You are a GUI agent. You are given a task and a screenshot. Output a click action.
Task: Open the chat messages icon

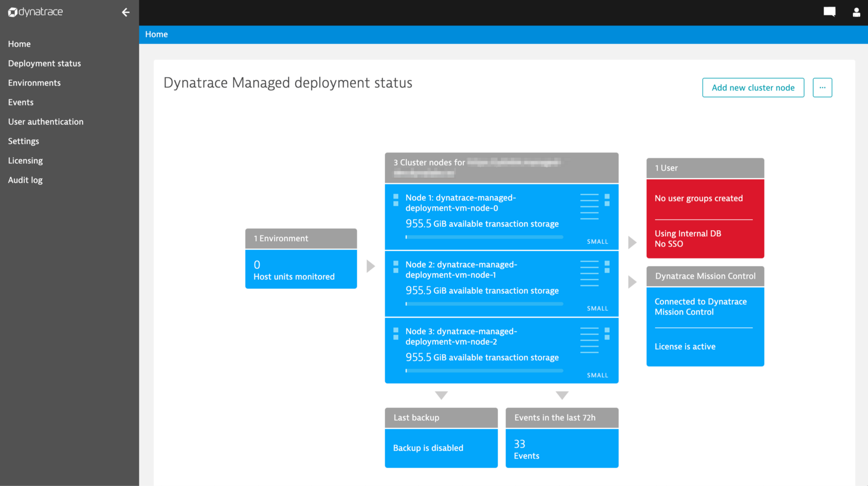829,12
